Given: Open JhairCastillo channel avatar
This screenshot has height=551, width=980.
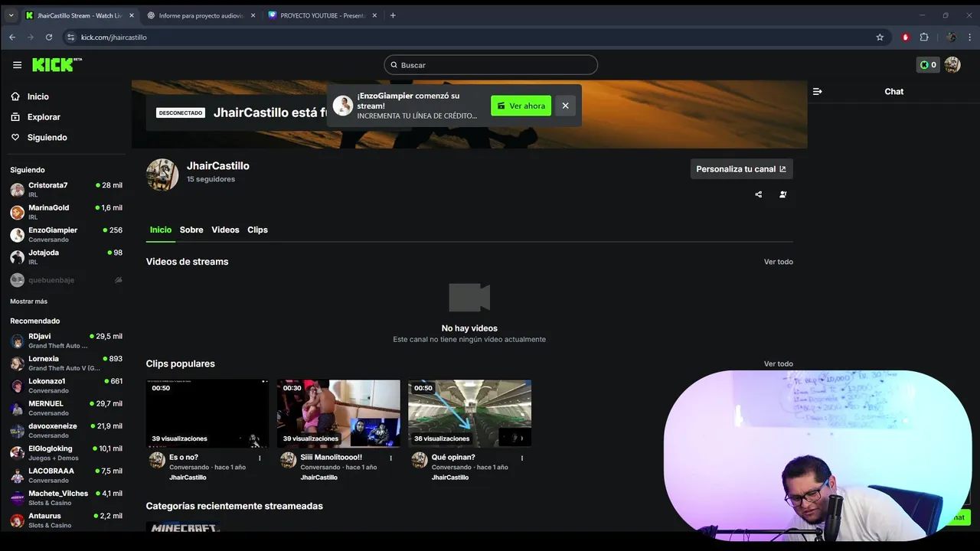Looking at the screenshot, I should 162,174.
